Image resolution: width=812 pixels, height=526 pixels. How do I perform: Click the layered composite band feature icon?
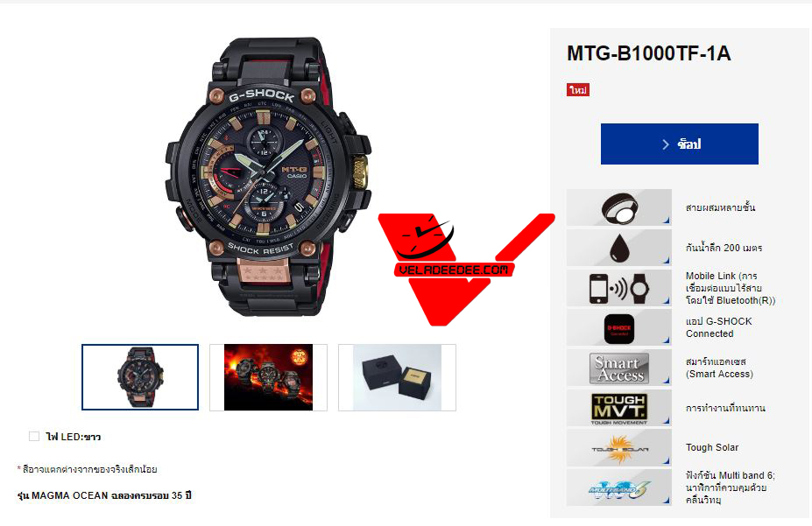pos(618,207)
